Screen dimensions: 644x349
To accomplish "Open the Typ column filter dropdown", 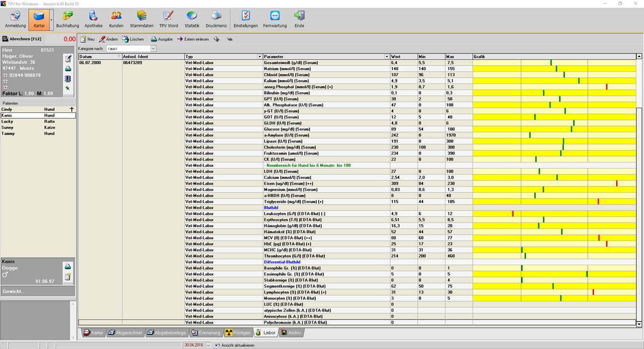I will click(x=260, y=57).
